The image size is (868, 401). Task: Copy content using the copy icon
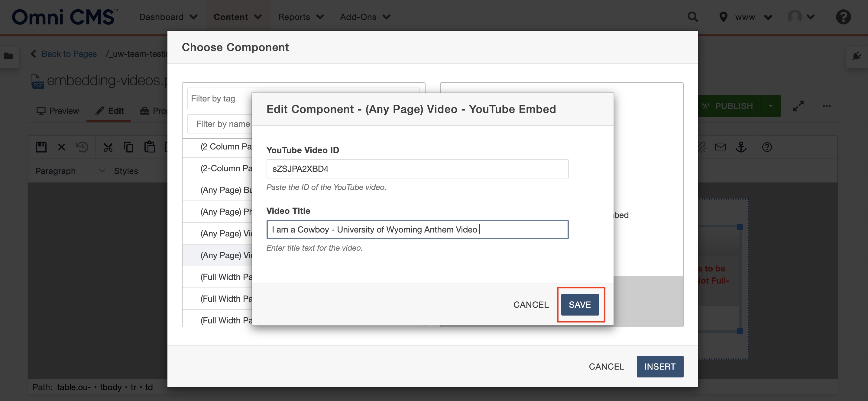click(128, 147)
